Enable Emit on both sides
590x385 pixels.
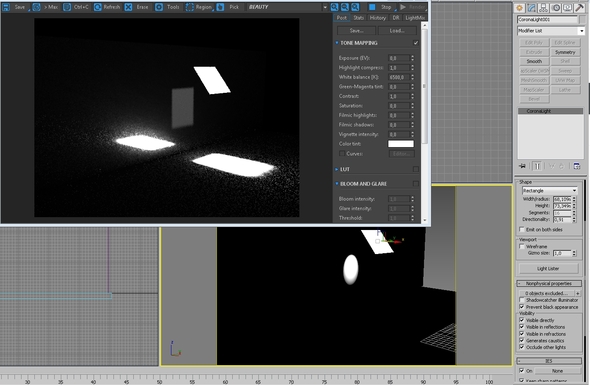click(x=522, y=229)
